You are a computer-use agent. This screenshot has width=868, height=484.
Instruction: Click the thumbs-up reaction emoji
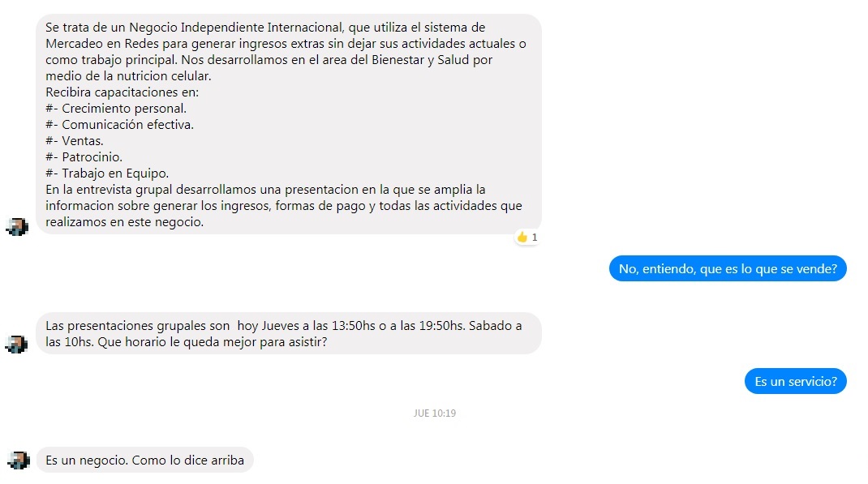[522, 238]
